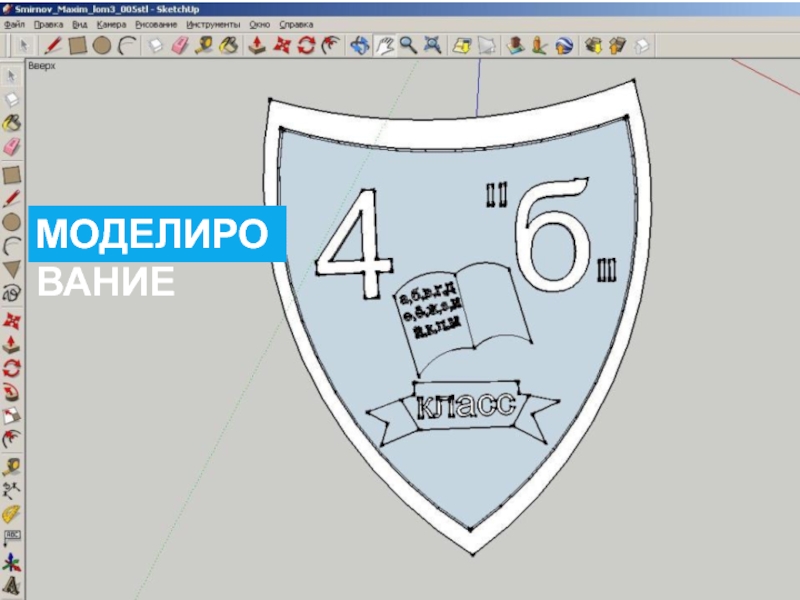Select the arrow Select tool in horizontal toolbar
Screen dimensions: 800x600
(23, 46)
